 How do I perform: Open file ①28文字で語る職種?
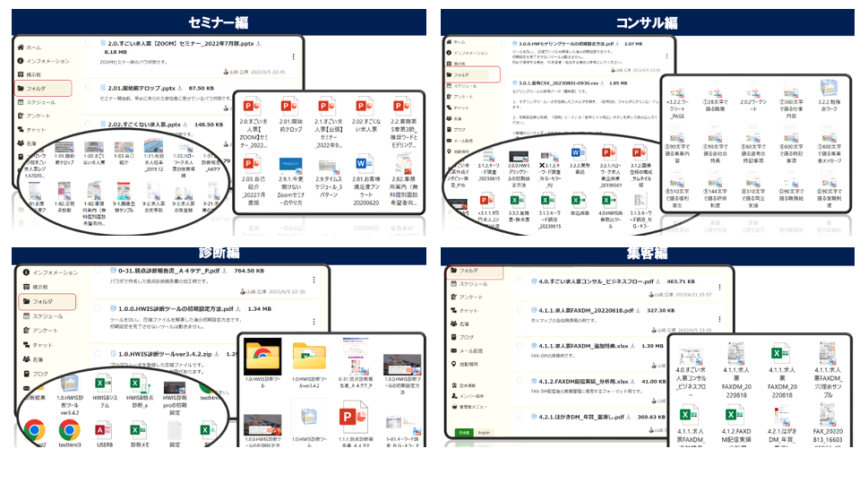(715, 97)
